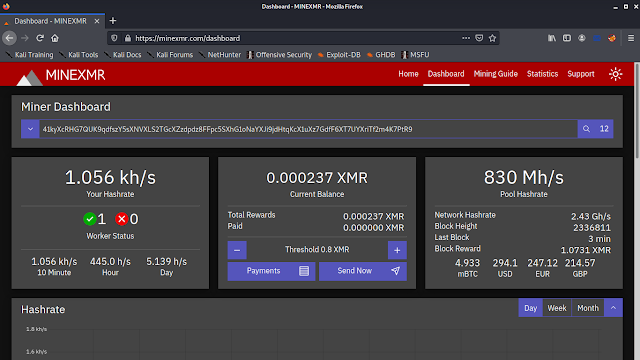Viewport: 640px width, 360px height.
Task: Click the 1.056 kh/s Your Hashrate value
Action: click(x=110, y=178)
